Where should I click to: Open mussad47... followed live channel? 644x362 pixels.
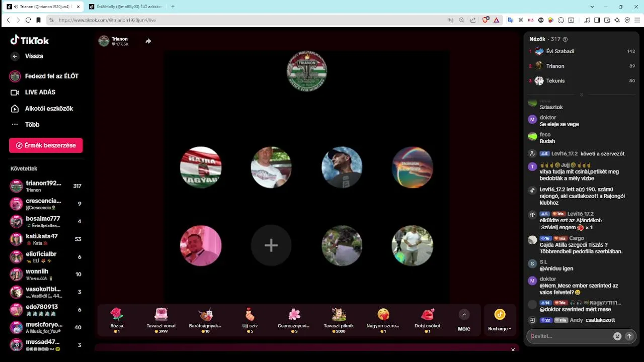46,345
